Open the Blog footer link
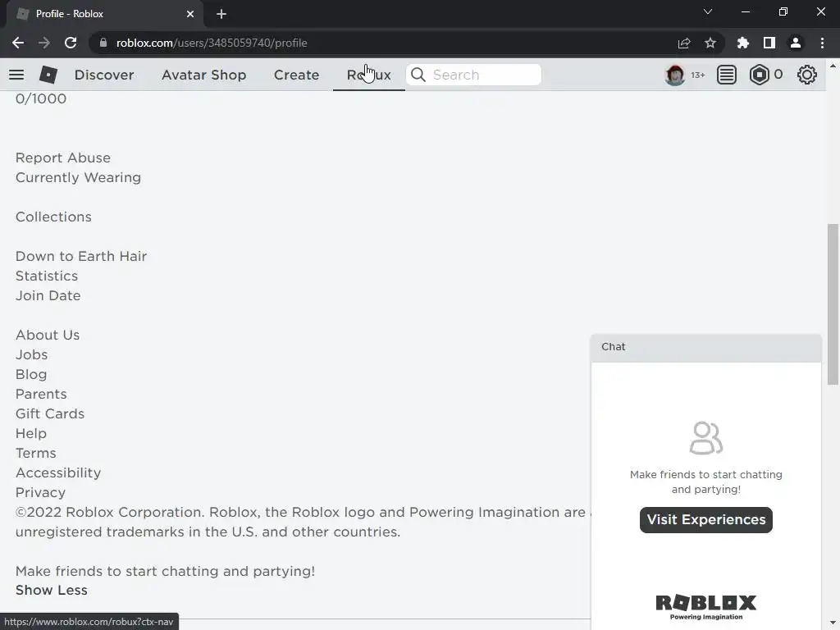The height and width of the screenshot is (630, 840). [31, 374]
